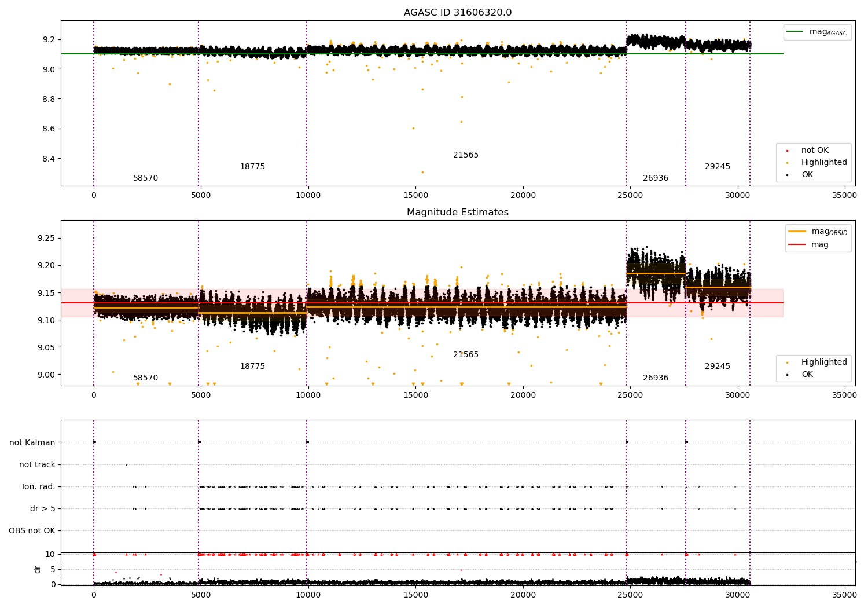Click the 'OBS not OK' row label in the bottom plot
This screenshot has width=868, height=608.
click(x=32, y=531)
